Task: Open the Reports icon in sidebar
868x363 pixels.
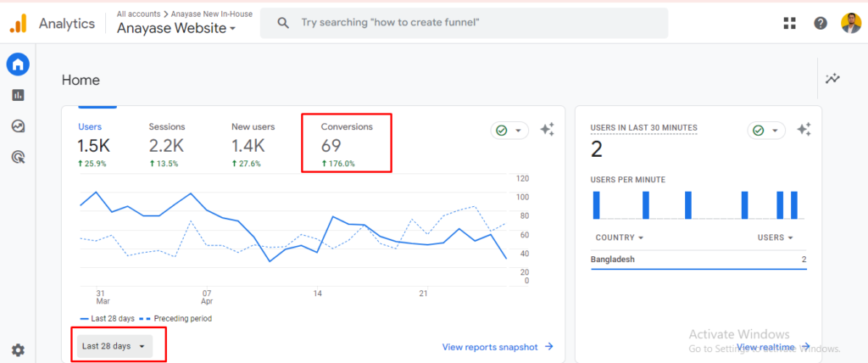Action: pos(18,95)
